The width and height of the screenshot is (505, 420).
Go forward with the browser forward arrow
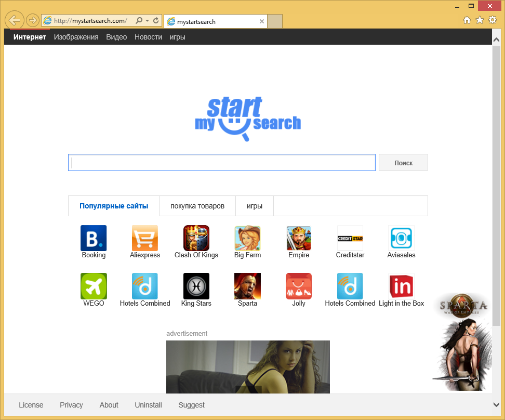[32, 20]
